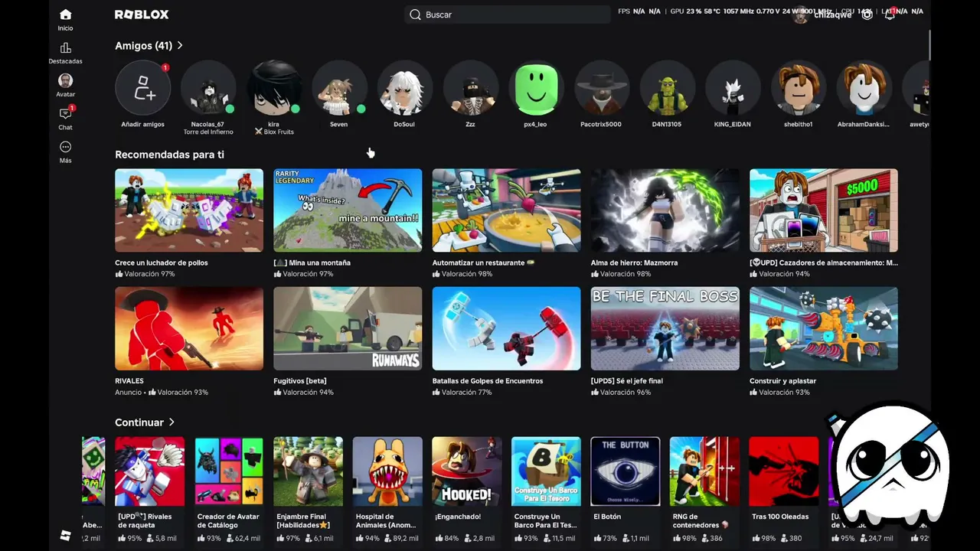Open the Robux balance icon
This screenshot has width=980, height=551.
(x=867, y=15)
